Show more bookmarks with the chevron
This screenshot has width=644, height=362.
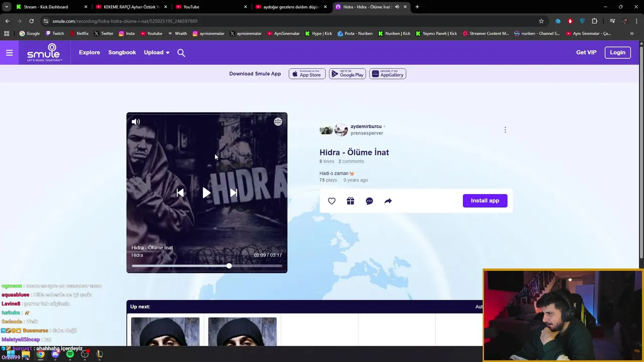click(632, 34)
